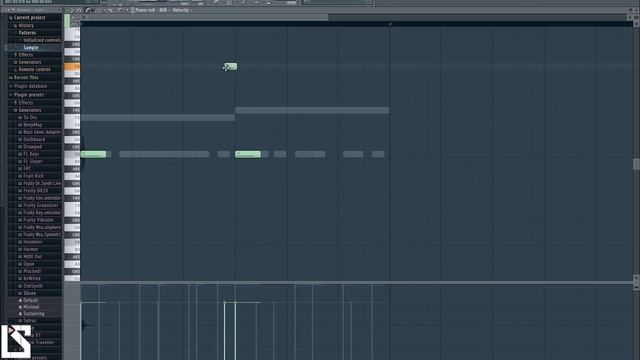Click the Sytrus generator entry
640x360 pixels.
pyautogui.click(x=30, y=321)
